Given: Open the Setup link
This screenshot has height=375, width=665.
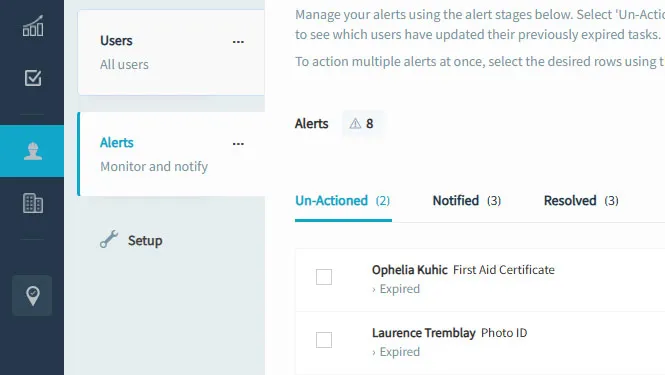Looking at the screenshot, I should click(x=145, y=241).
